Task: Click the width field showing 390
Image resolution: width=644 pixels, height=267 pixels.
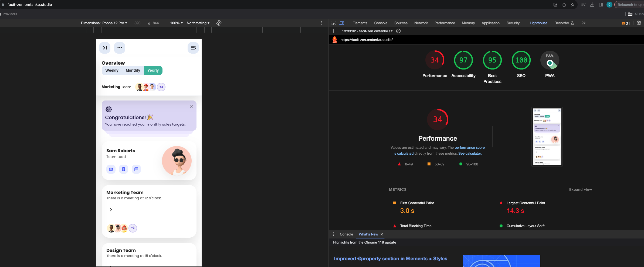Action: point(137,23)
